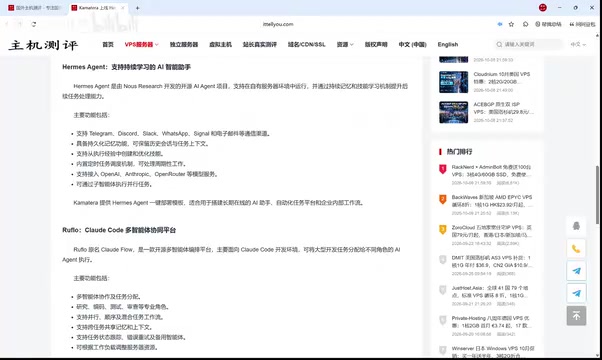Click the orange phone contact icon
602x360 pixels.
(576, 249)
